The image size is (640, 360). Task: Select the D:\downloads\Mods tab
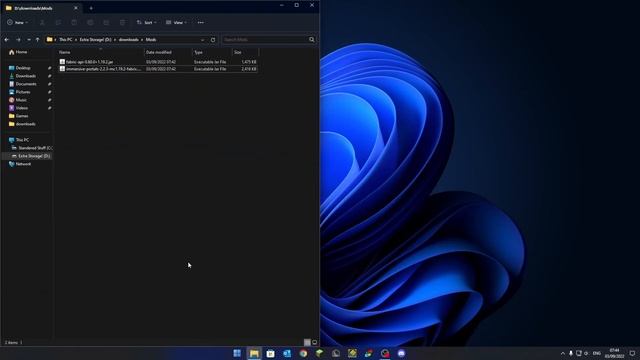coord(41,8)
